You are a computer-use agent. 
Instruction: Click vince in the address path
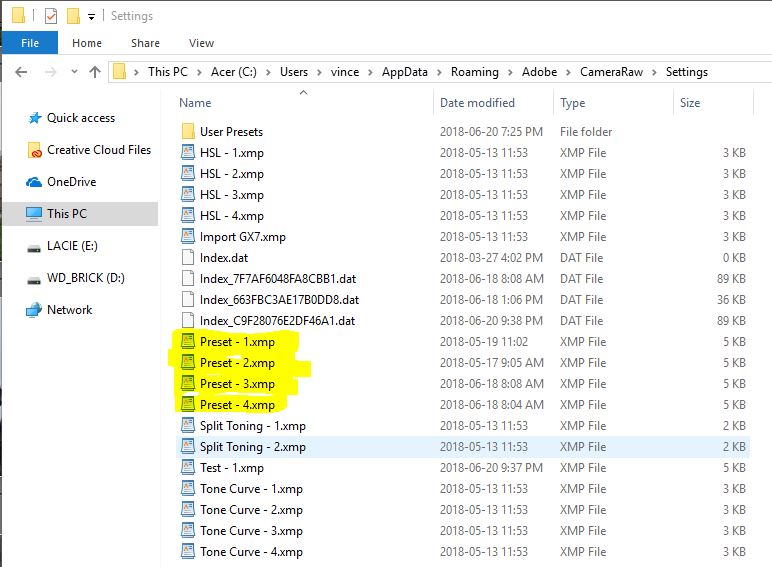tap(345, 72)
